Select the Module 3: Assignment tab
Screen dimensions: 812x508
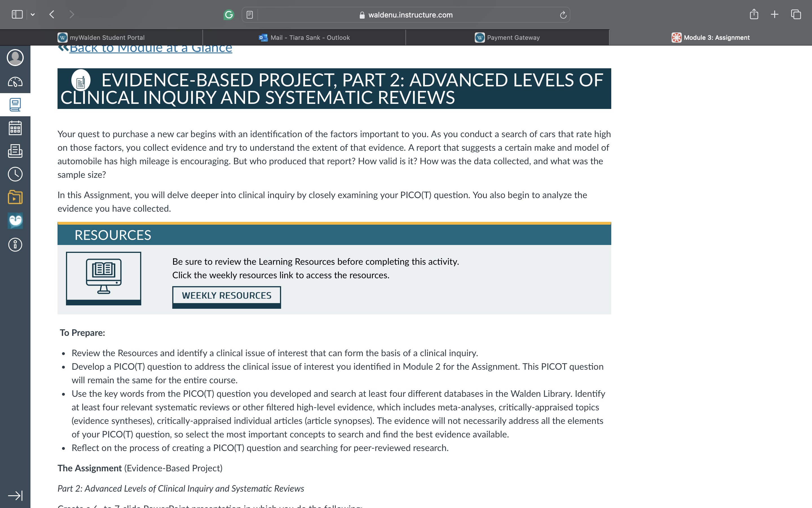click(710, 38)
